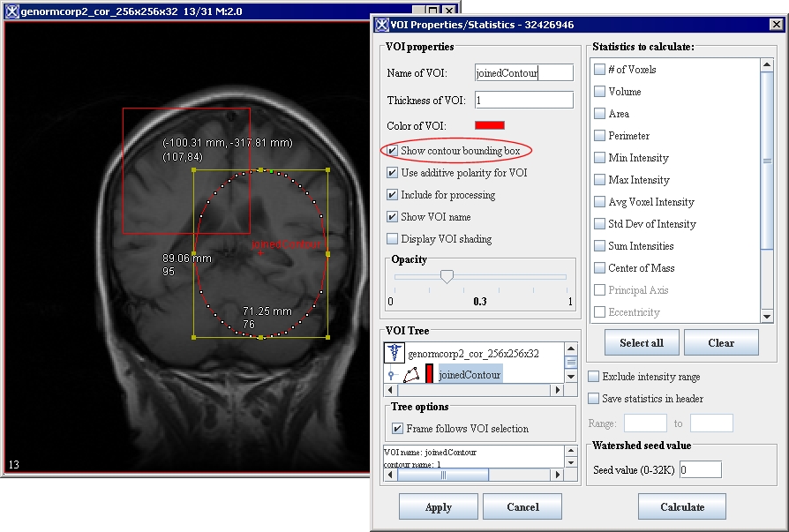Click the genormcorp2 image window title icon
Viewport: 789px width, 532px height.
[11, 11]
